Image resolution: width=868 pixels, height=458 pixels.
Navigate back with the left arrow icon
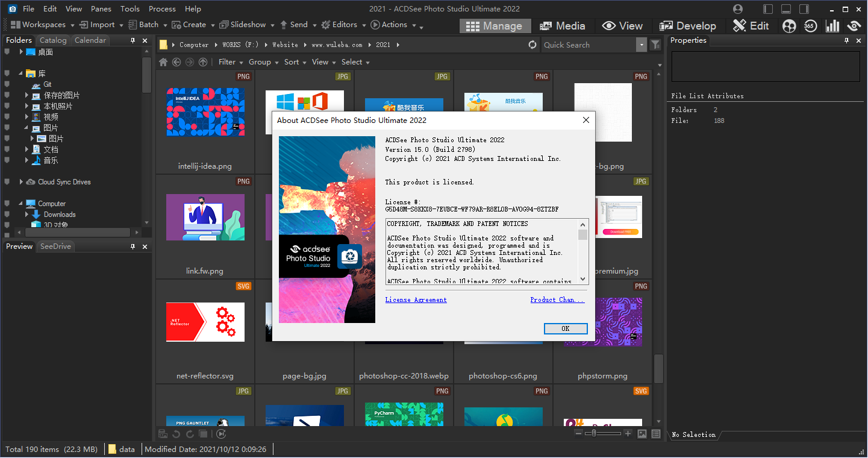tap(176, 62)
